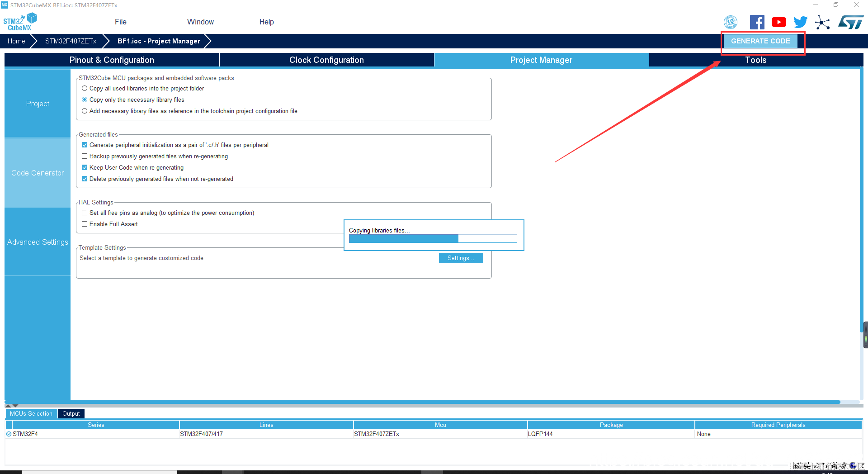
Task: Click the Mcu column header
Action: pyautogui.click(x=440, y=425)
